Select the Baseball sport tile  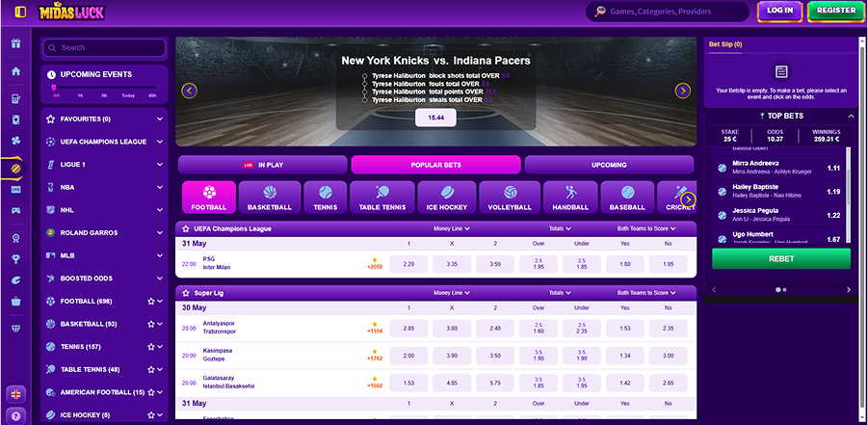point(627,198)
